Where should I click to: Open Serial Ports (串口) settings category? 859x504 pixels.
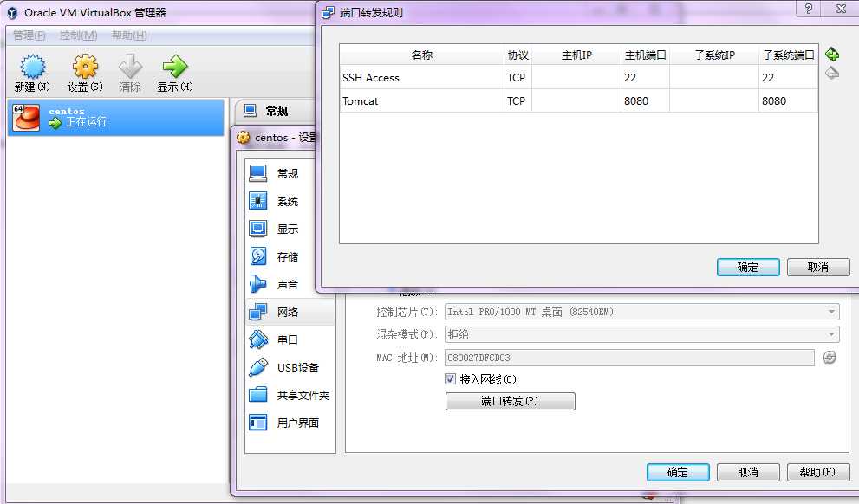click(x=290, y=339)
